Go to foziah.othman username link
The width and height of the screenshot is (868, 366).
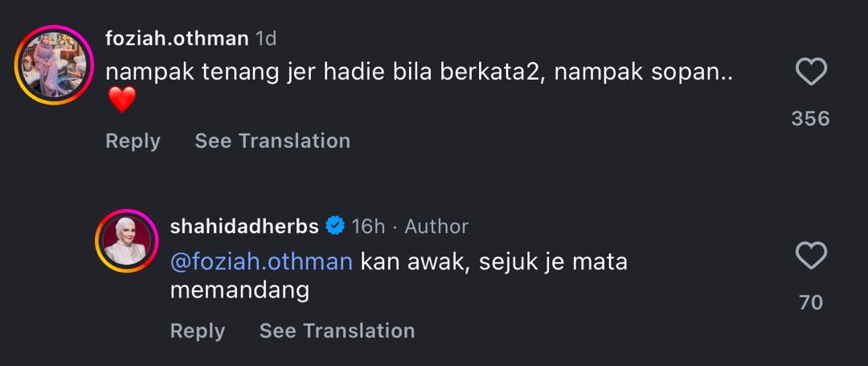(177, 38)
